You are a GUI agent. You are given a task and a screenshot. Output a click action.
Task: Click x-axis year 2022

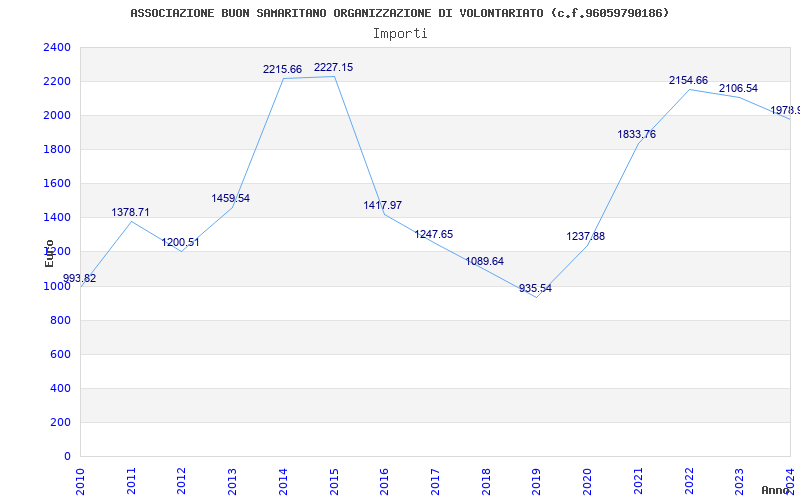(x=689, y=481)
